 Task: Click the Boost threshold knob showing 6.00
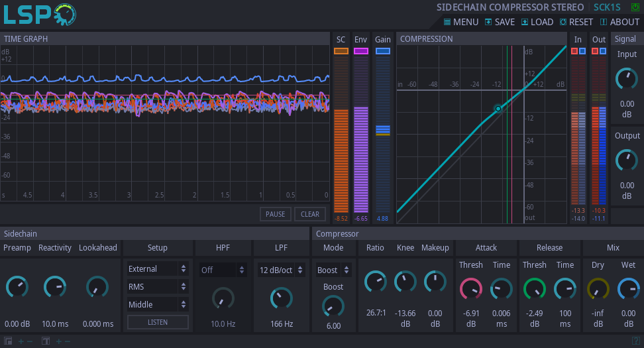[x=333, y=306]
